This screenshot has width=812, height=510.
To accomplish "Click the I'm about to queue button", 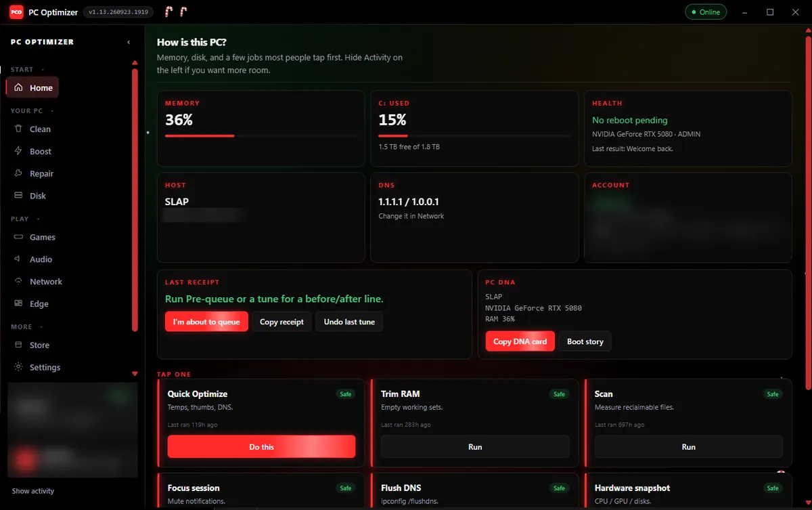I will point(206,322).
